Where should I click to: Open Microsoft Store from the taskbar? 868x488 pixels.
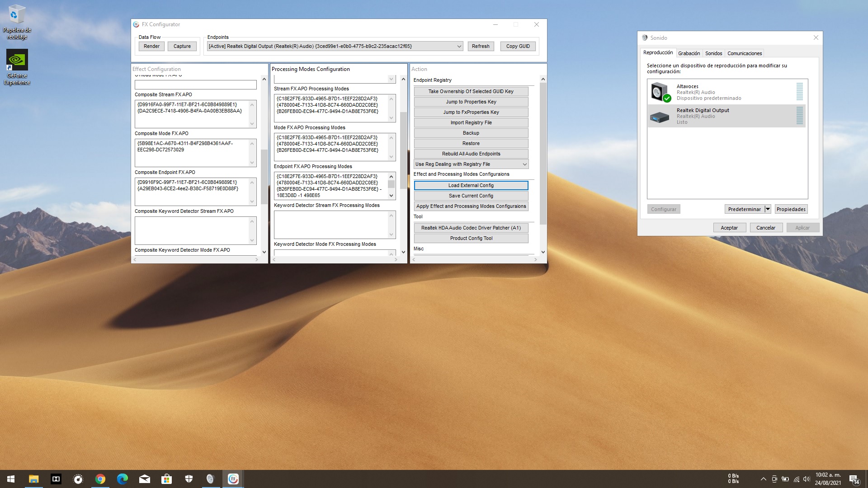click(166, 479)
